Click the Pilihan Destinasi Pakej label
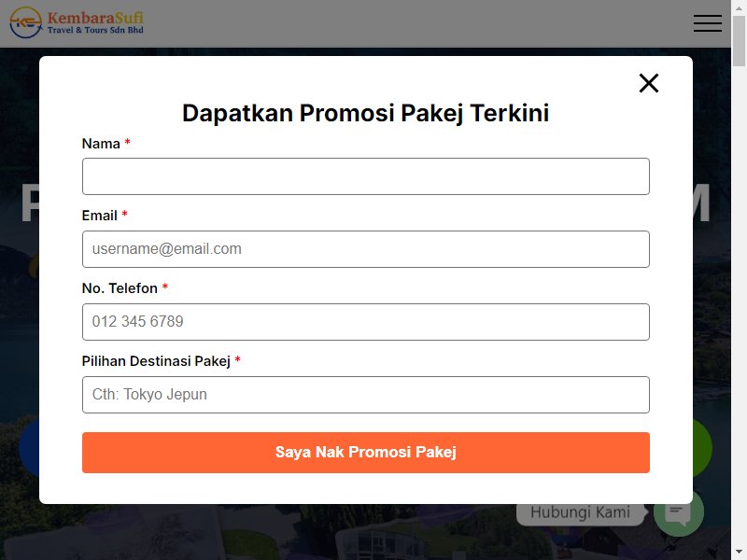Viewport: 747px width, 560px height. [x=156, y=361]
